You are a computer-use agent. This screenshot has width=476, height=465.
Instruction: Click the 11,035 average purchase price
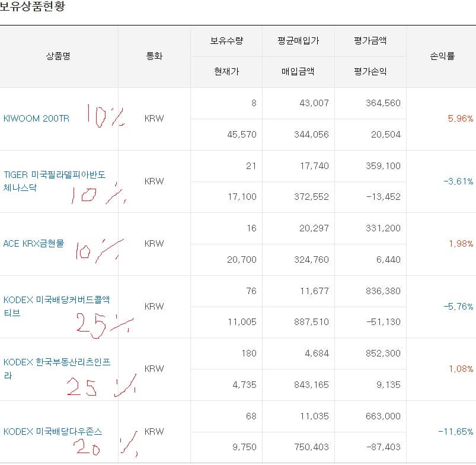tap(315, 416)
